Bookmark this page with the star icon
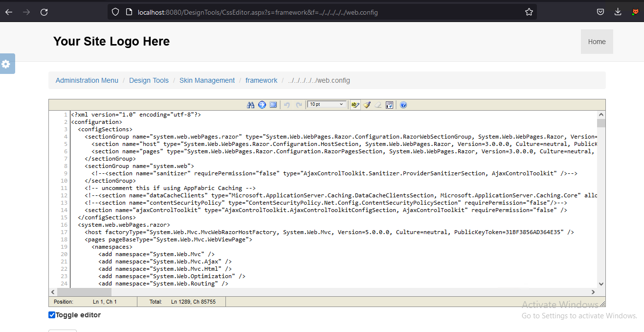Image resolution: width=644 pixels, height=332 pixels. (x=529, y=12)
